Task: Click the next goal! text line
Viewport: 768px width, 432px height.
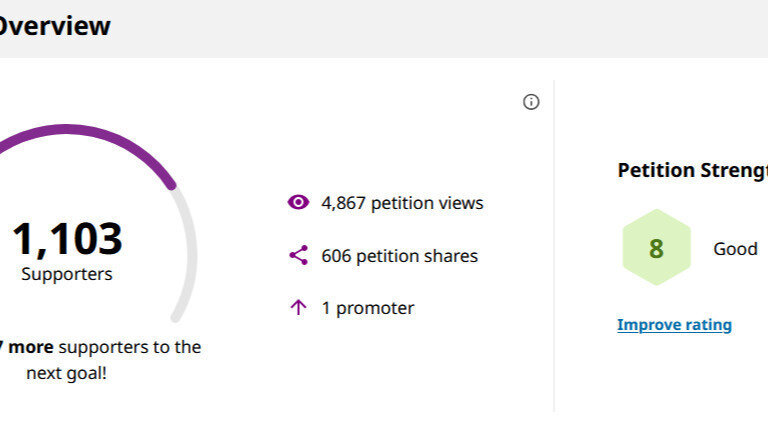Action: (66, 373)
